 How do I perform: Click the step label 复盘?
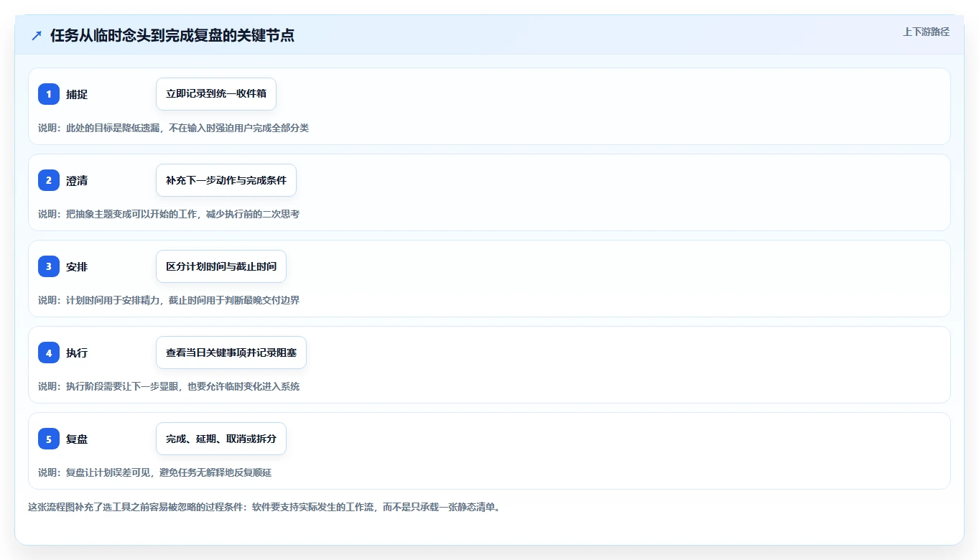(77, 439)
